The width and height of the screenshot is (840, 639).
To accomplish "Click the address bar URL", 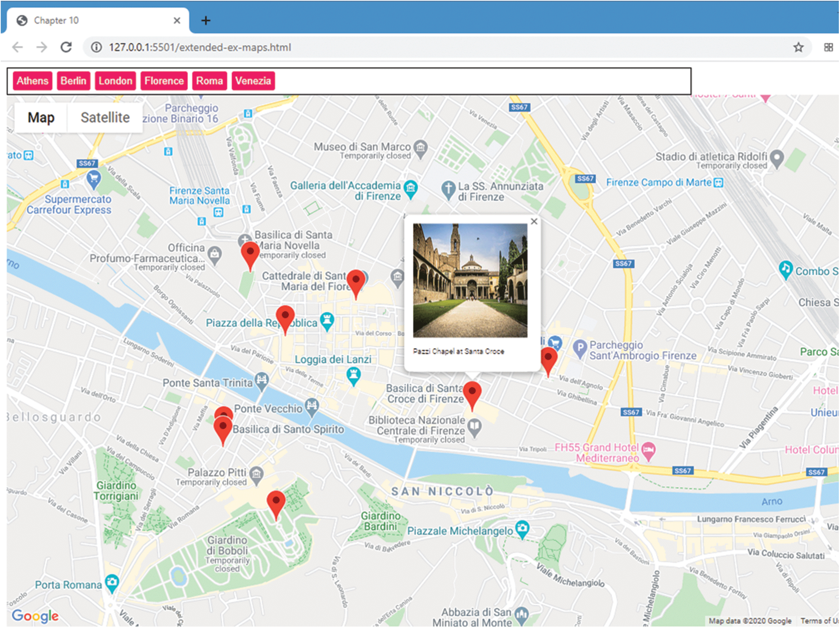I will (x=199, y=47).
